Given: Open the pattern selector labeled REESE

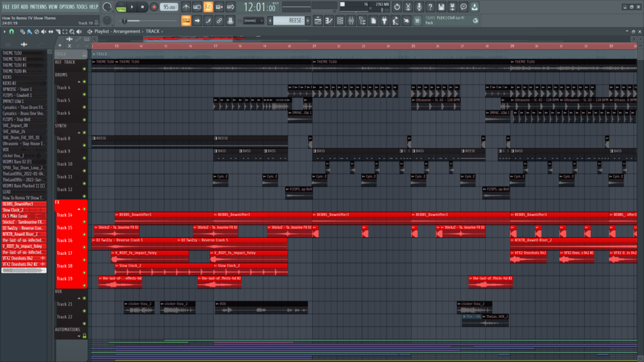Looking at the screenshot, I should tap(289, 21).
